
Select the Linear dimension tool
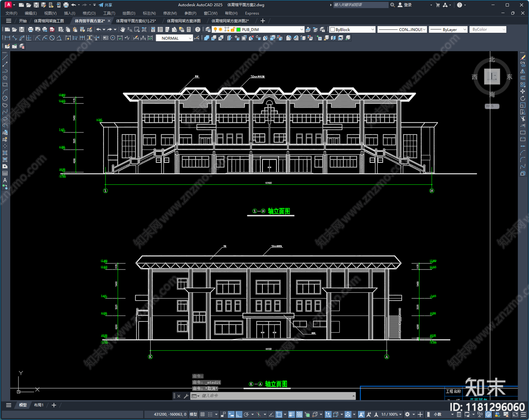tap(7, 38)
